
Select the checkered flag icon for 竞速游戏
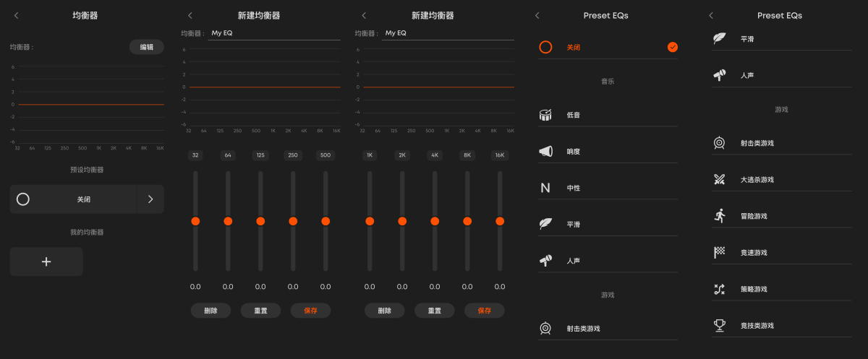click(719, 252)
